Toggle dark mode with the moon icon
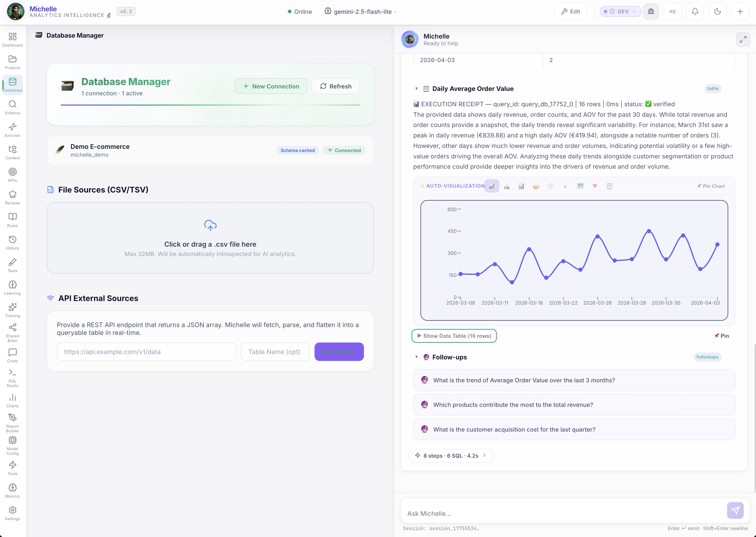 pos(717,11)
